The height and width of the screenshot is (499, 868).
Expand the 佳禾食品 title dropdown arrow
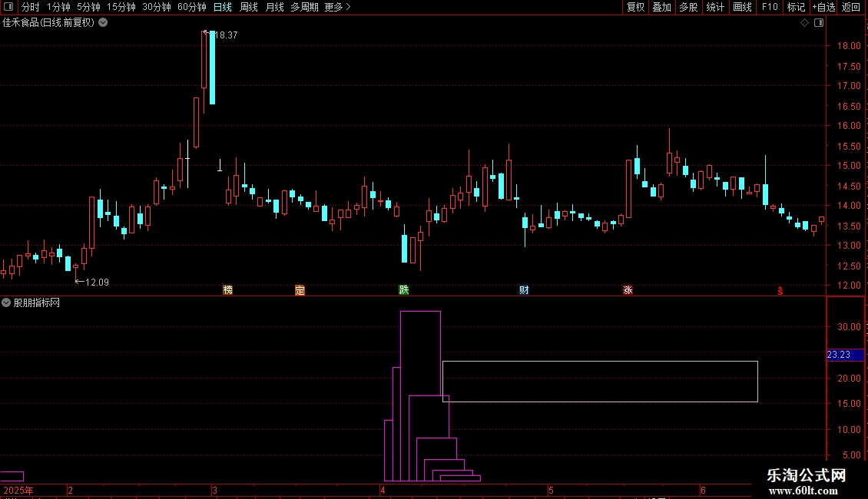coord(103,23)
